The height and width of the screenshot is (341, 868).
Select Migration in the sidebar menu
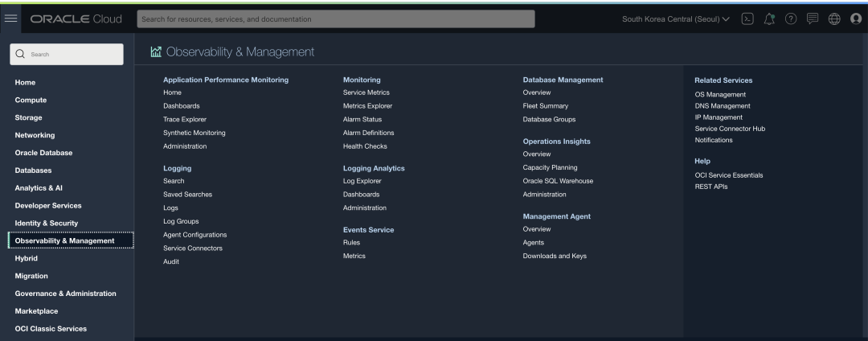click(x=31, y=276)
